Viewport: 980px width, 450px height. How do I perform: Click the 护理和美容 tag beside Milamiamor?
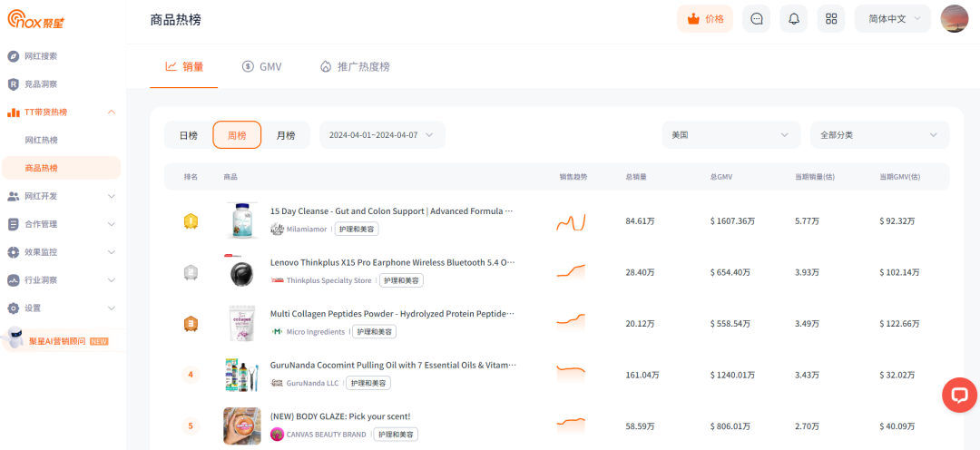tap(357, 230)
